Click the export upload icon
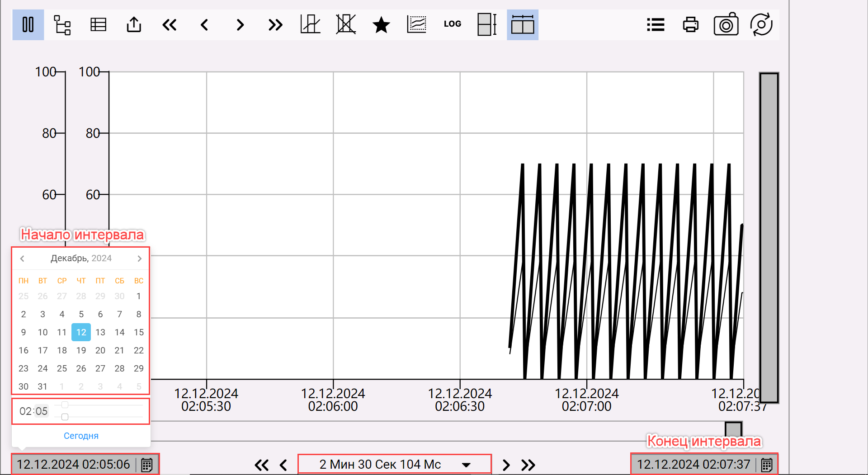 click(134, 25)
